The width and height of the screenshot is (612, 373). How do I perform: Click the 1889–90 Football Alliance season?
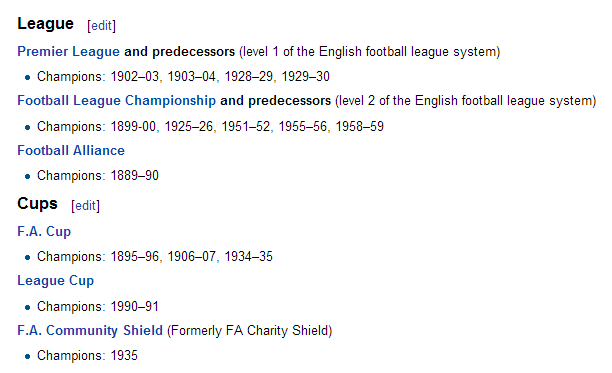135,176
